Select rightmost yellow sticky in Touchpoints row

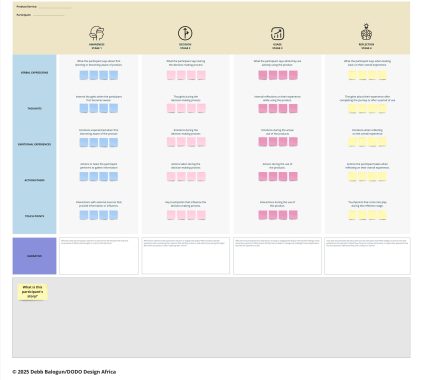382,215
